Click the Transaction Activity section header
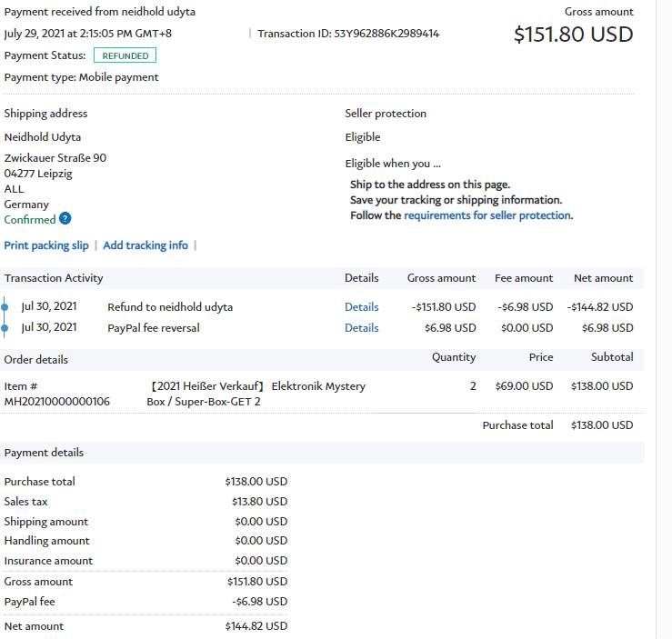Image resolution: width=672 pixels, height=639 pixels. pyautogui.click(x=54, y=278)
